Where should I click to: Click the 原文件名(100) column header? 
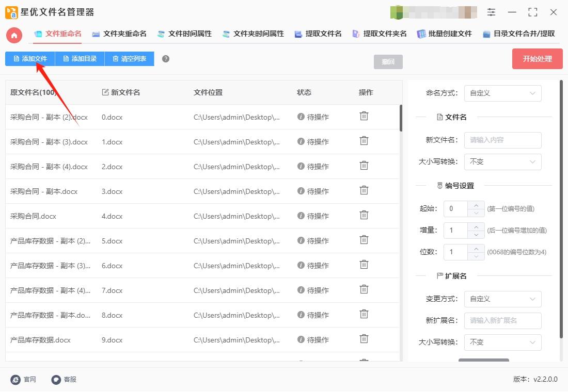coord(34,93)
